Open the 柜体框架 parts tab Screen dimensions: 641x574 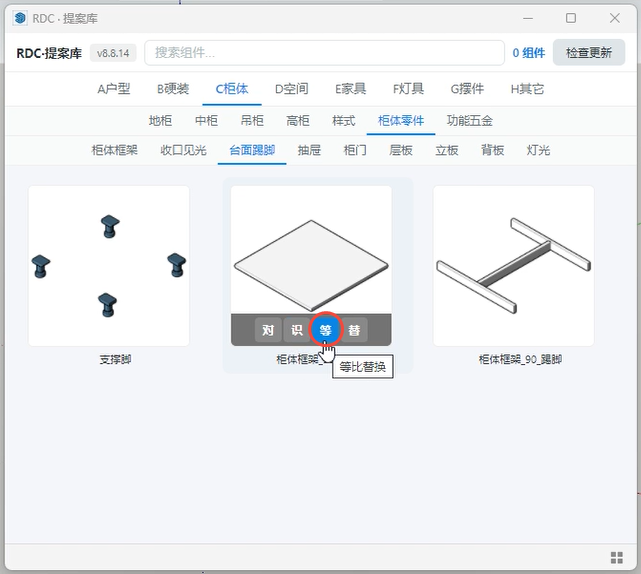click(x=114, y=150)
